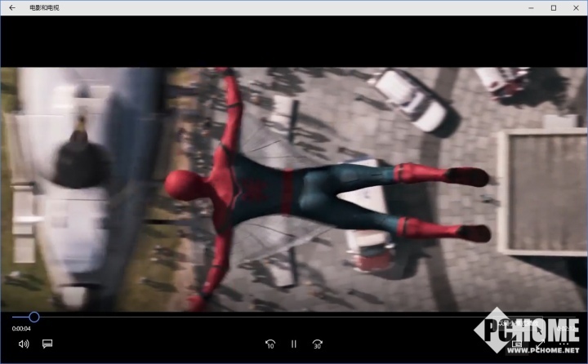Skip back 10 seconds
This screenshot has height=364, width=588.
click(270, 344)
